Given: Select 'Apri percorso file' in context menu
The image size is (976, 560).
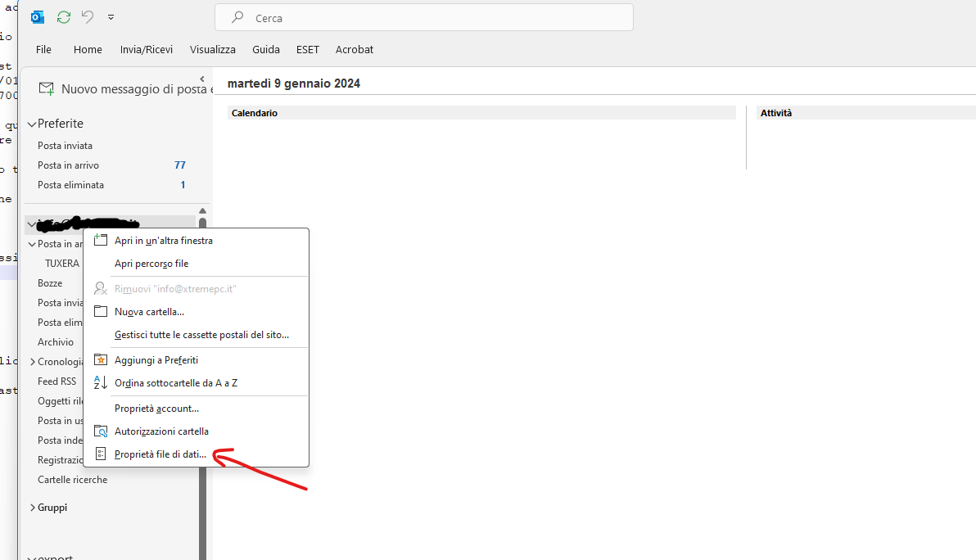Looking at the screenshot, I should coord(151,264).
